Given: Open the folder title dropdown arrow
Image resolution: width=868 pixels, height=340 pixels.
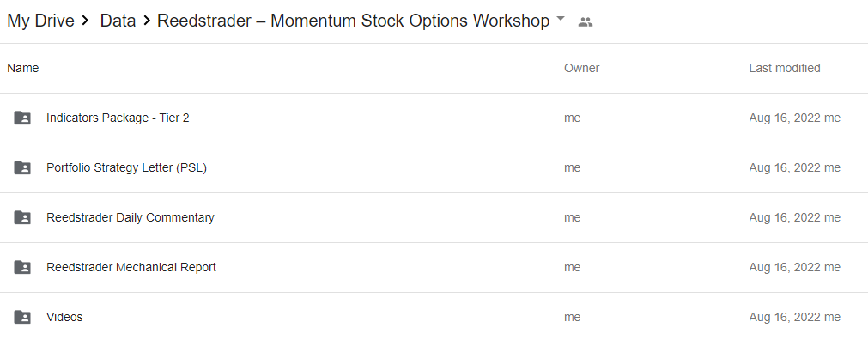Looking at the screenshot, I should point(561,18).
